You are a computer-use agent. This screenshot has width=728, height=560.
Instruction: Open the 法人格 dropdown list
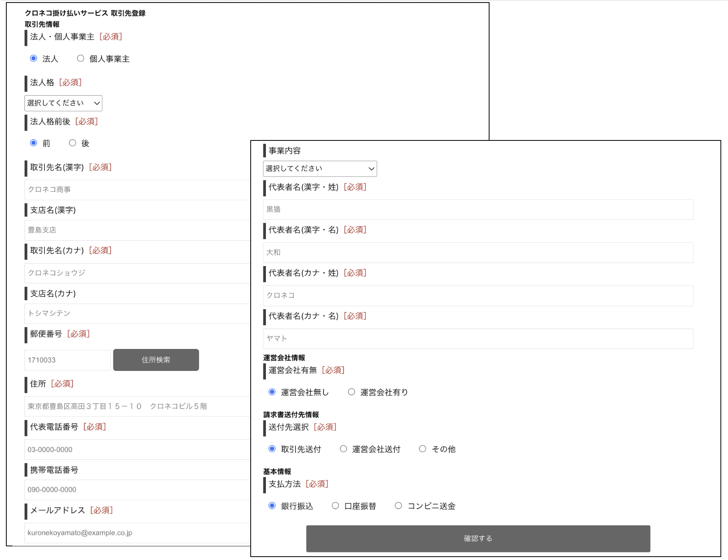click(63, 103)
